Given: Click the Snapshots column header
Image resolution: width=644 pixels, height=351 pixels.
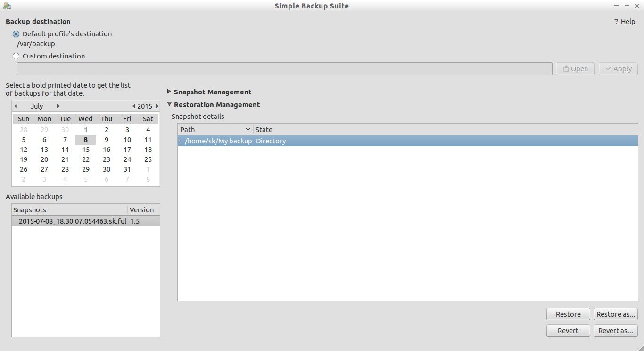Looking at the screenshot, I should pos(70,210).
